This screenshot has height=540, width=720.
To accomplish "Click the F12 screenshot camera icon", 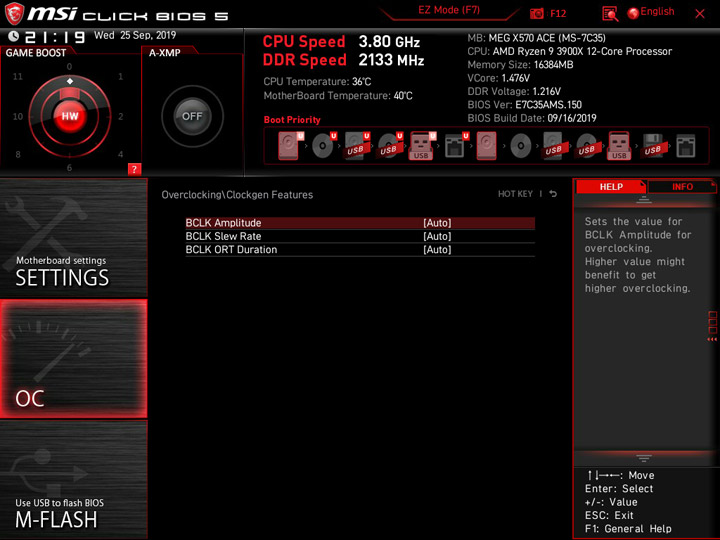I will pos(536,13).
